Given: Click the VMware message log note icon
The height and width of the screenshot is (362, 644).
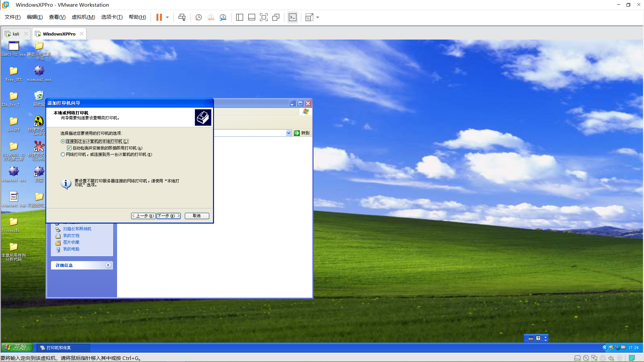Looking at the screenshot, I should (x=632, y=358).
